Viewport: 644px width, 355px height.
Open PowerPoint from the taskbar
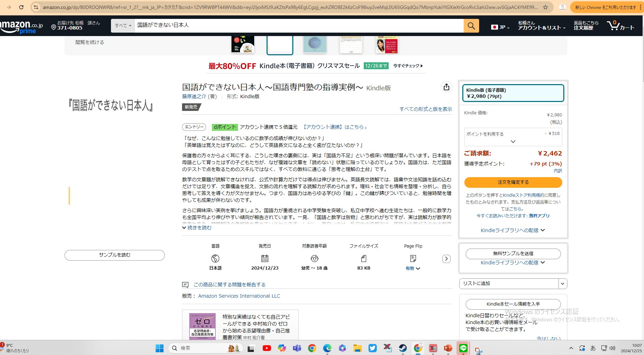pos(448,348)
